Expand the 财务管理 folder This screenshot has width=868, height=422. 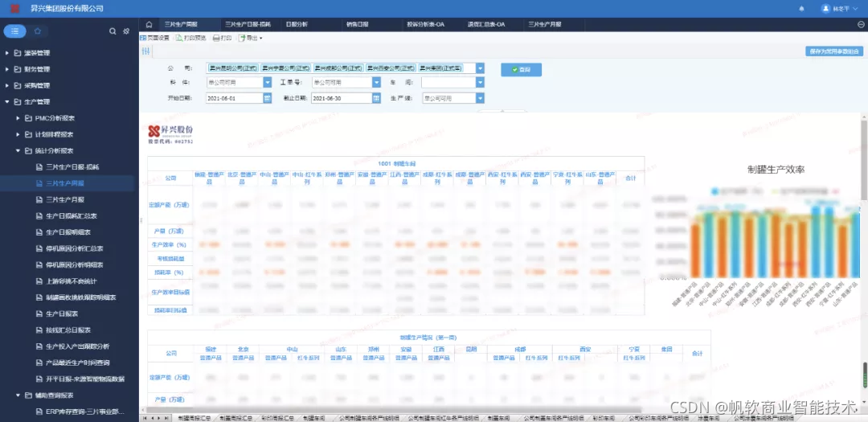tap(7, 69)
